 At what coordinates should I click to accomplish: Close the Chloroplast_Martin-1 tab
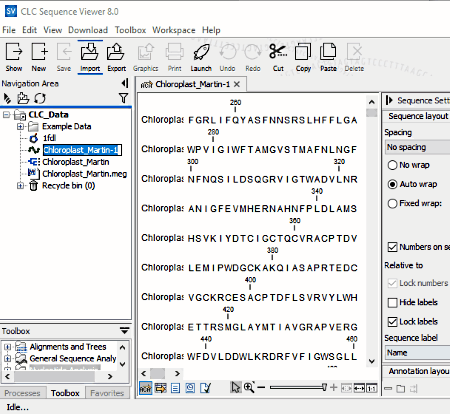coord(237,84)
